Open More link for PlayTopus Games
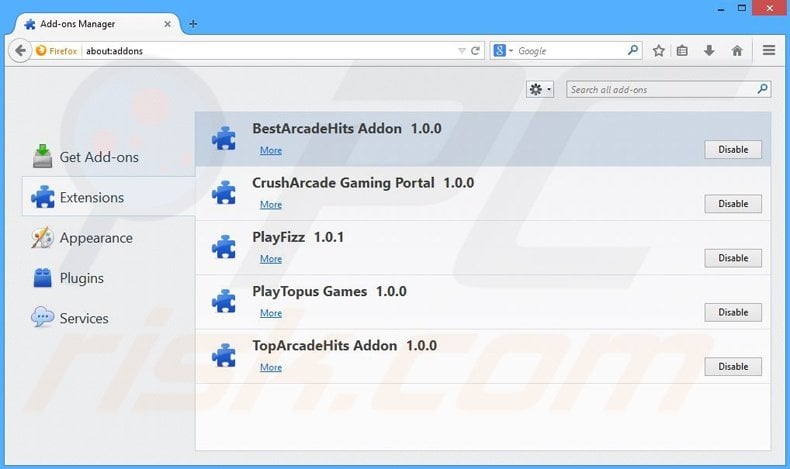 click(x=271, y=313)
